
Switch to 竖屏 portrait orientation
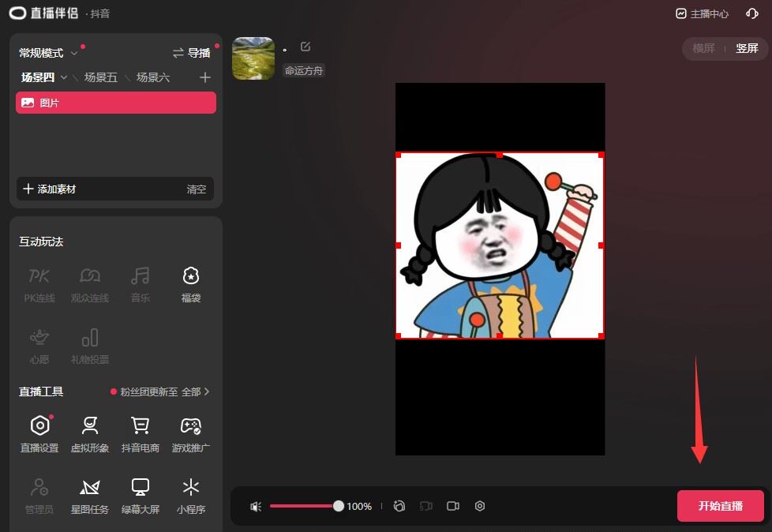click(747, 48)
